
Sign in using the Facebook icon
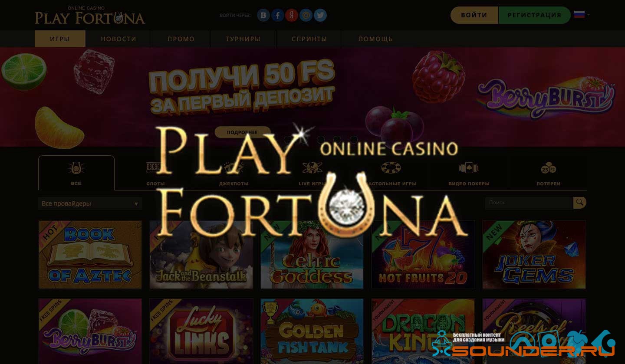pyautogui.click(x=278, y=15)
